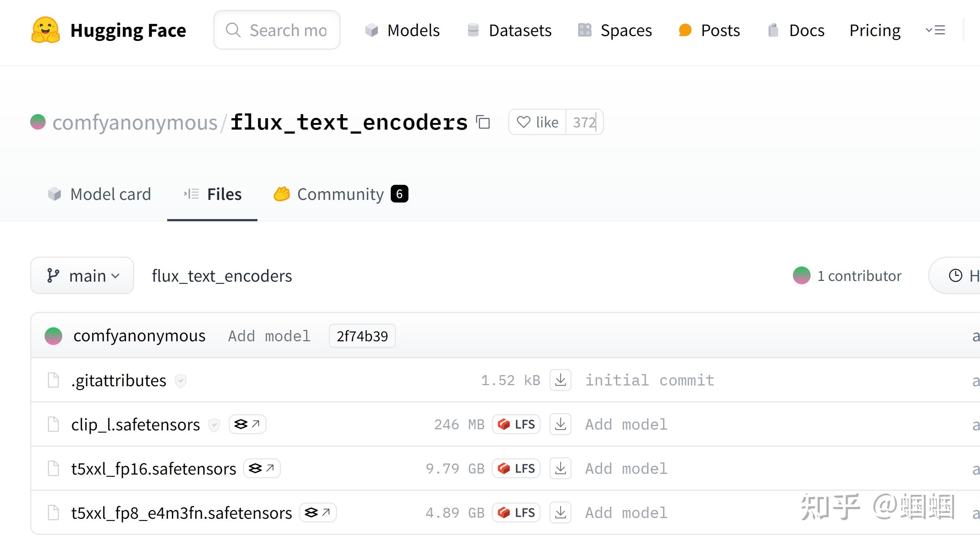Visit the comfyanonymous profile from the title
Screen dimensions: 980x546
[135, 123]
